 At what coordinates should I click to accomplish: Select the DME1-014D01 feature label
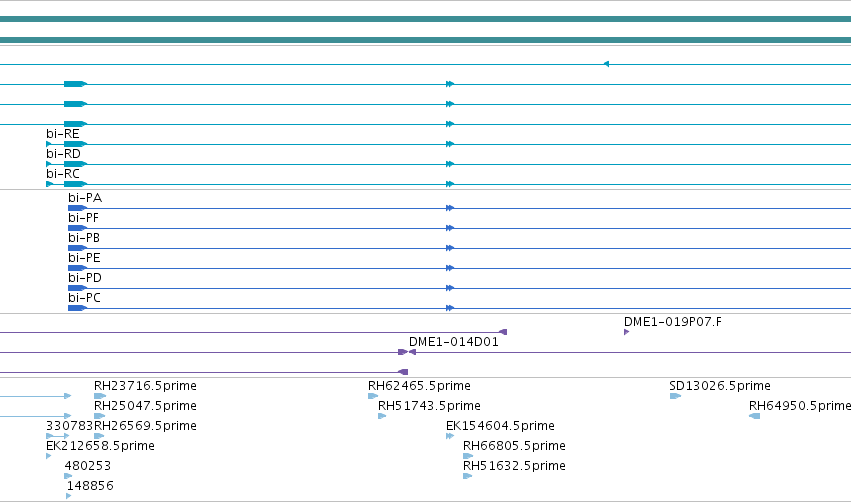[x=453, y=342]
